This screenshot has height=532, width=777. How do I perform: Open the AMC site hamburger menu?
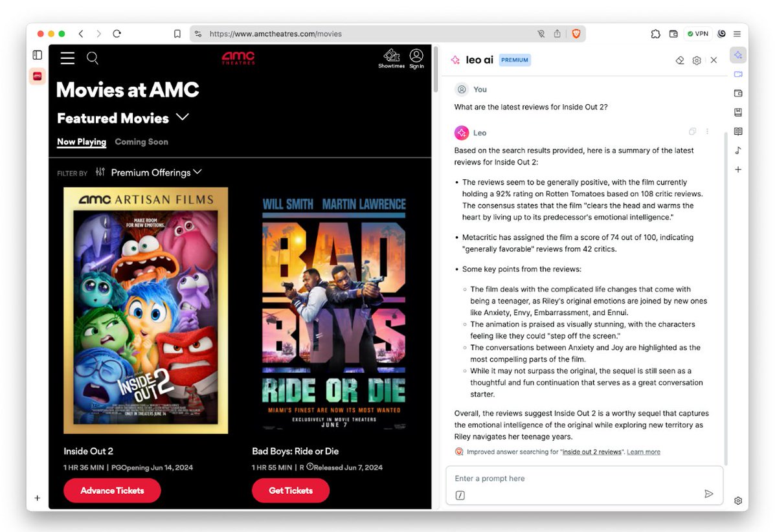coord(67,58)
